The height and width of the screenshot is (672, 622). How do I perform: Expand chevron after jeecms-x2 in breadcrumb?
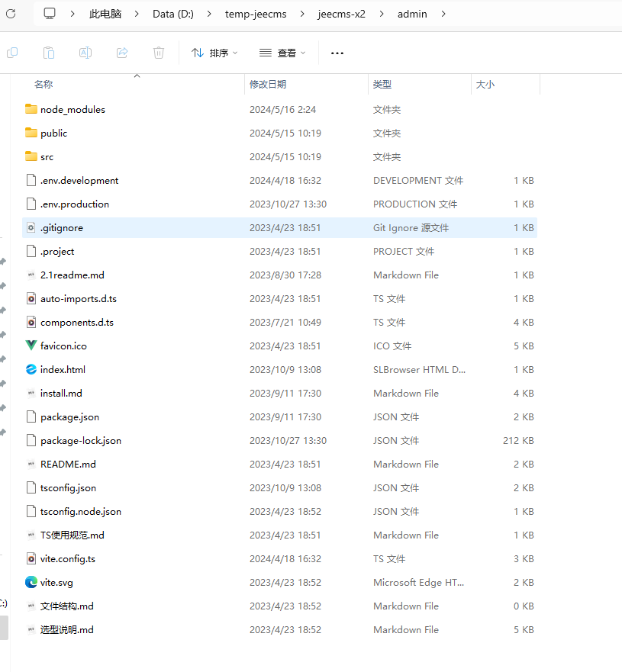(382, 14)
